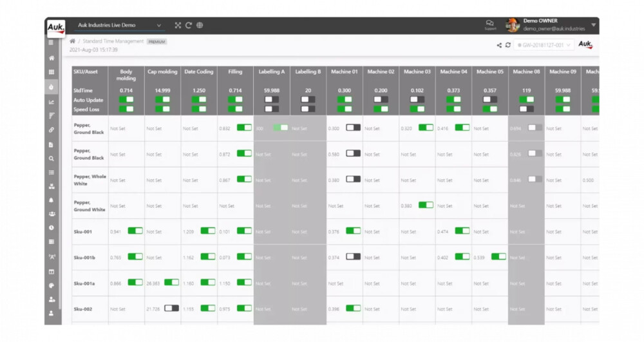Open the Support chat icon
Screen dimensions: 644x342
pos(490,24)
